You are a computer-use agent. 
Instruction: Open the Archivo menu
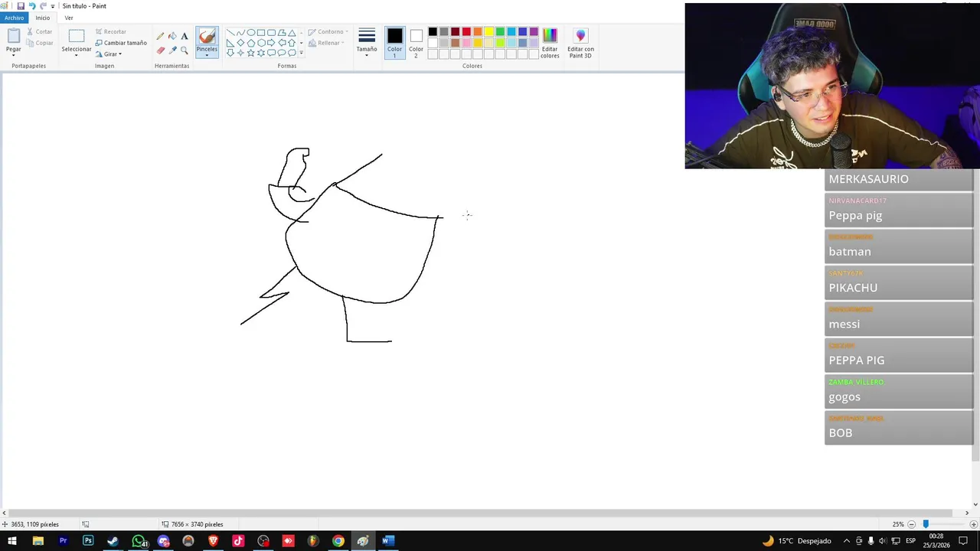tap(14, 18)
